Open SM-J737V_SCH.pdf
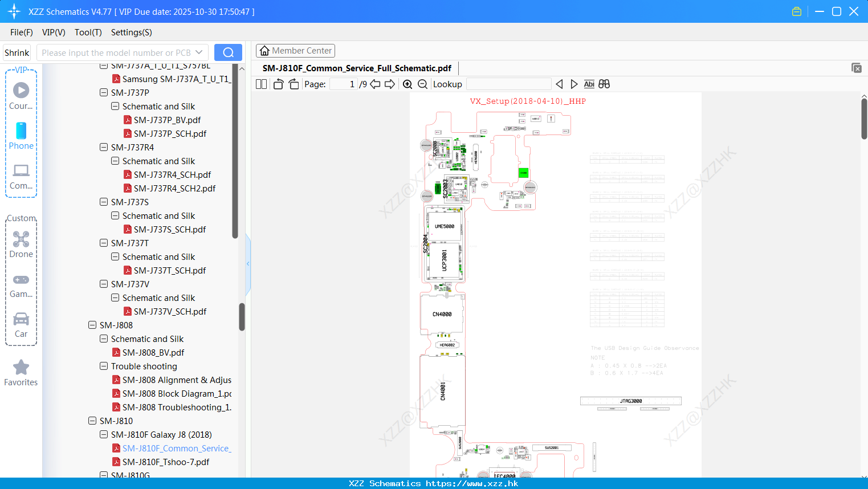Screen dimensions: 868x489 tap(170, 311)
